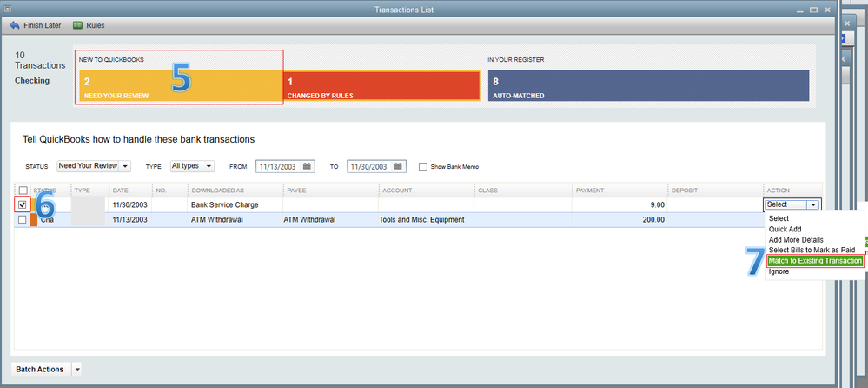
Task: Click the 200.00 payment cell
Action: 620,219
